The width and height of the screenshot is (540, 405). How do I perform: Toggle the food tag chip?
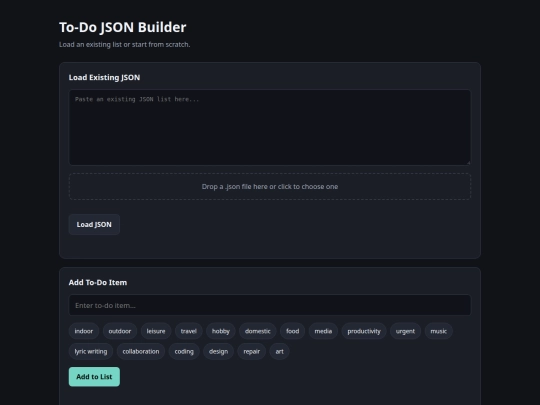[292, 331]
